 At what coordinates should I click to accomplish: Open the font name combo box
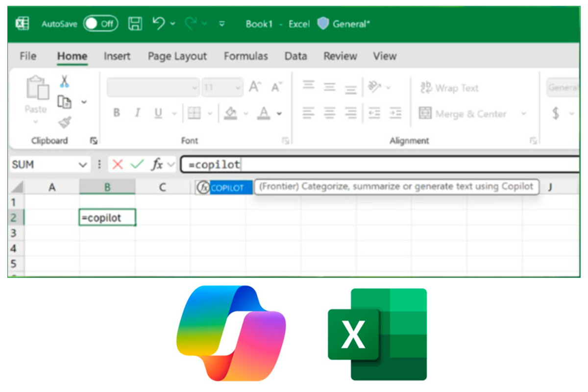pyautogui.click(x=153, y=88)
